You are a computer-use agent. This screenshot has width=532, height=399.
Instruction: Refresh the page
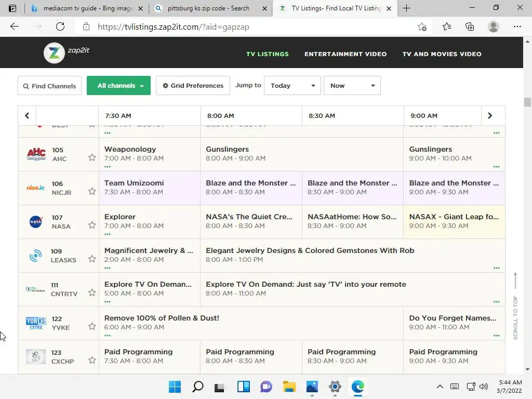point(60,26)
